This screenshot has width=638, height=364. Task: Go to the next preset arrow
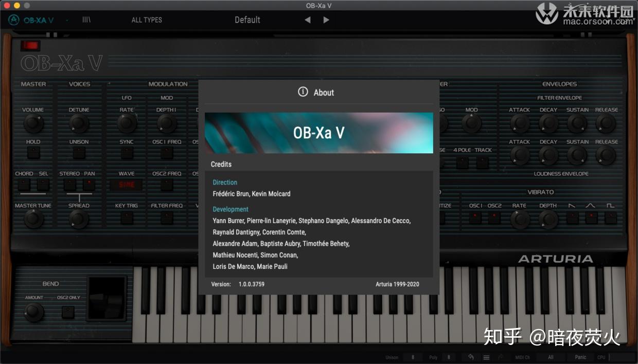(x=326, y=20)
